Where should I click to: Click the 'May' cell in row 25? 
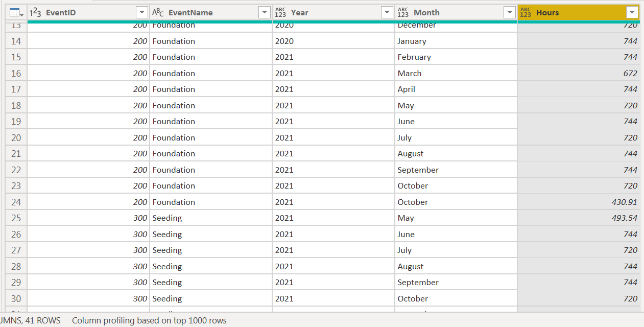[456, 218]
